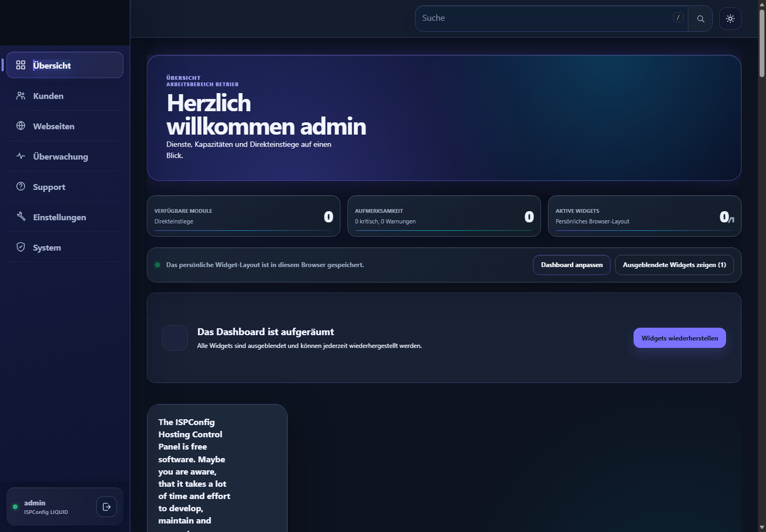Open the Übersicht menu item

(65, 65)
